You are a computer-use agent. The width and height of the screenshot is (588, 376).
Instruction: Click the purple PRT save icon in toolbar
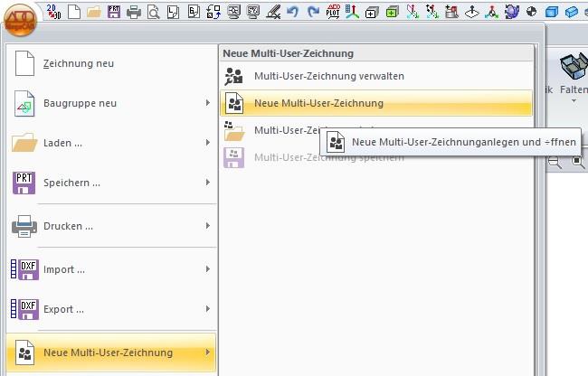coord(114,12)
